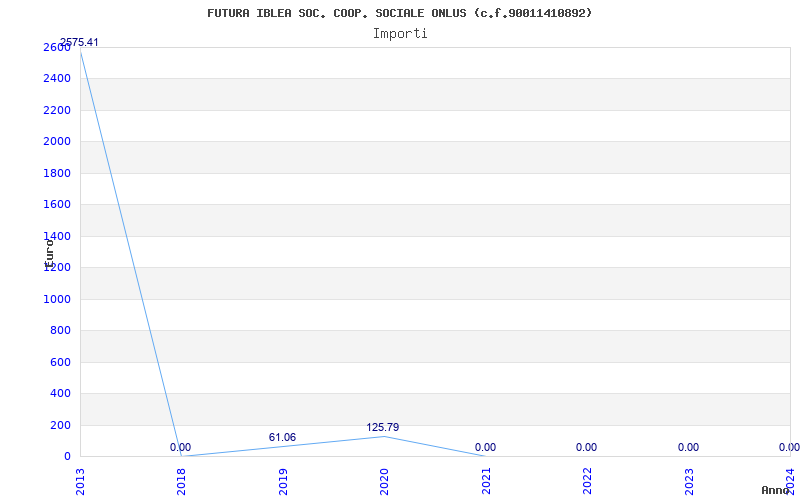
Task: Click the 800 y-axis tick label
Action: 60,331
